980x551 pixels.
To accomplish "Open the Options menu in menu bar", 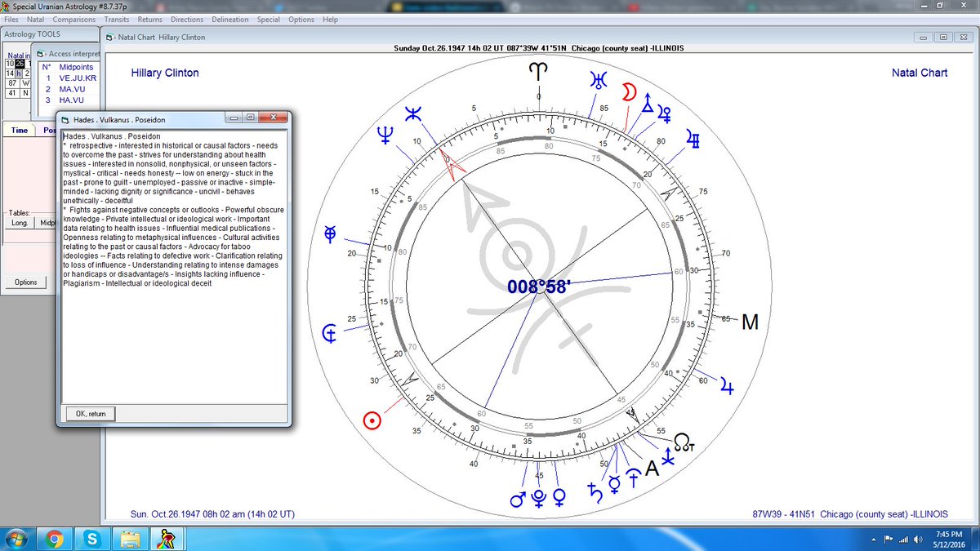I will (301, 20).
